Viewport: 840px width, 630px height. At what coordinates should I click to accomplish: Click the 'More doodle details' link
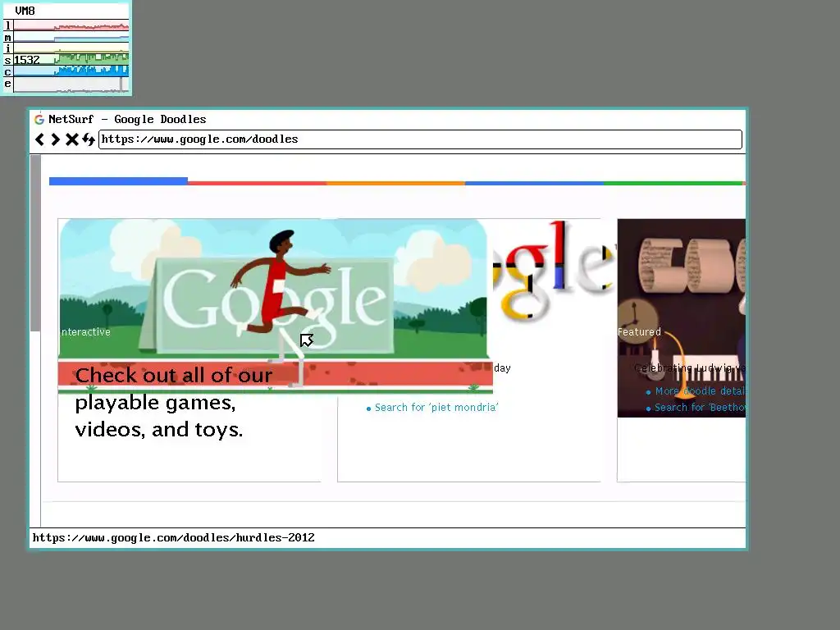(701, 391)
